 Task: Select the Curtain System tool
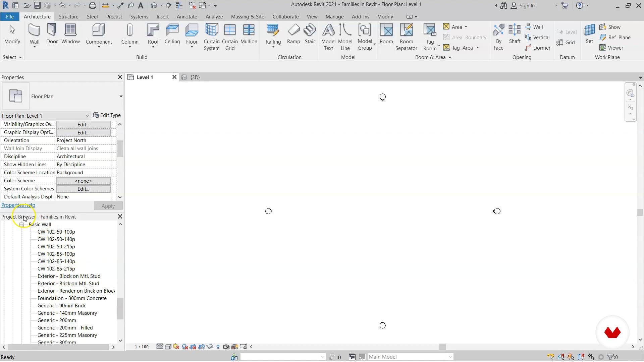pos(212,37)
